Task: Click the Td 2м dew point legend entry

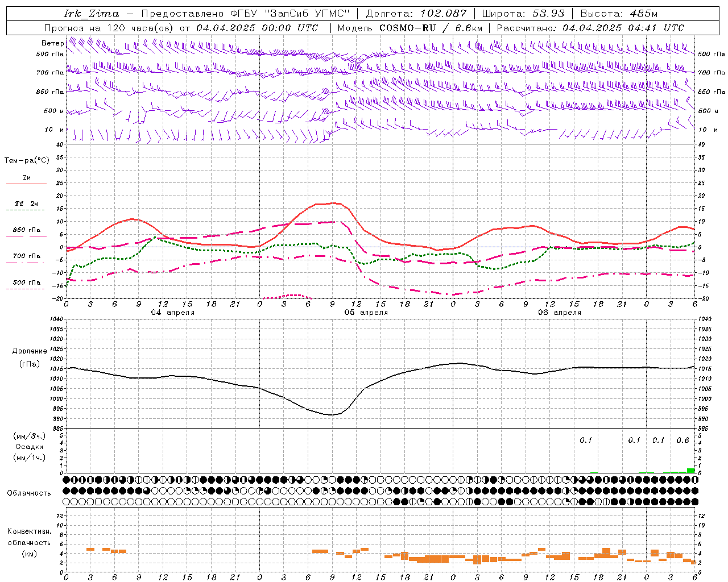Action: 26,203
